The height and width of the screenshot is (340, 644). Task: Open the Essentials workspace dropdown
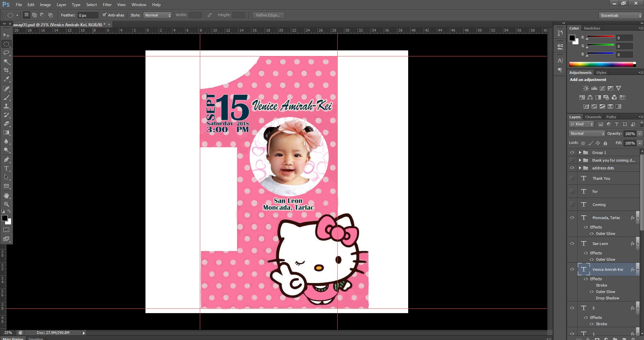click(x=620, y=15)
